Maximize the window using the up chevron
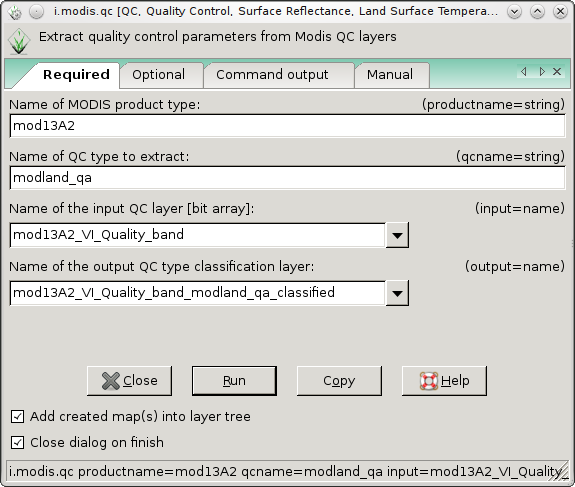The height and width of the screenshot is (487, 575). (x=537, y=12)
